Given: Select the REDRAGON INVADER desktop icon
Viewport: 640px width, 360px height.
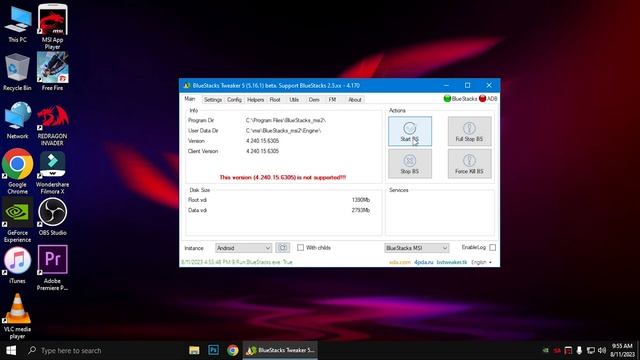Looking at the screenshot, I should [53, 126].
